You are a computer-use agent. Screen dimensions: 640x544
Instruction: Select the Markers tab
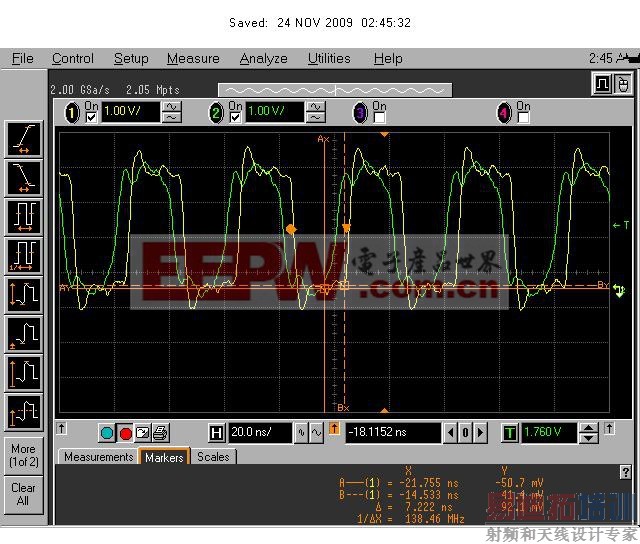click(164, 457)
